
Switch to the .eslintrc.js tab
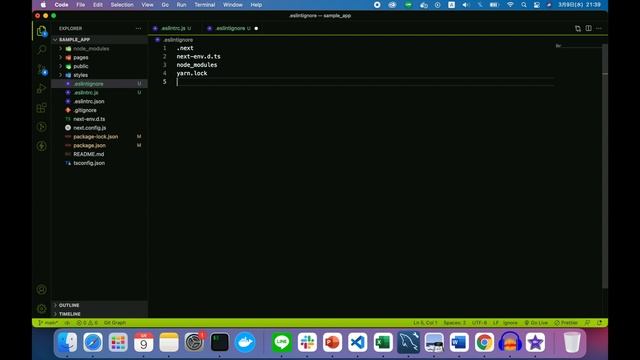click(173, 29)
